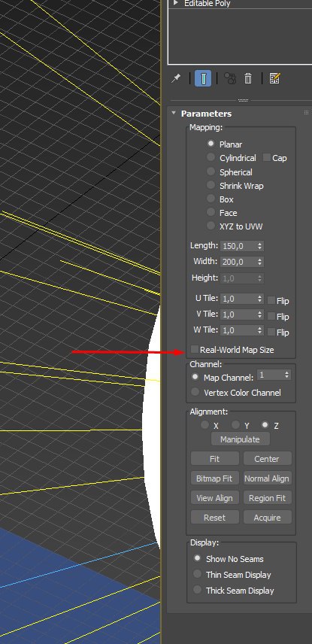Select Box mapping option
The width and height of the screenshot is (312, 644).
pyautogui.click(x=211, y=199)
